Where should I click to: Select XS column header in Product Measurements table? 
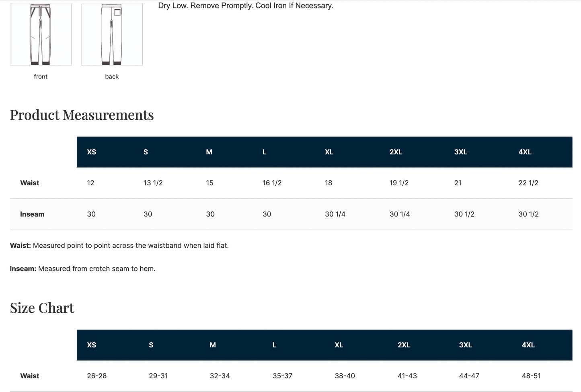92,152
